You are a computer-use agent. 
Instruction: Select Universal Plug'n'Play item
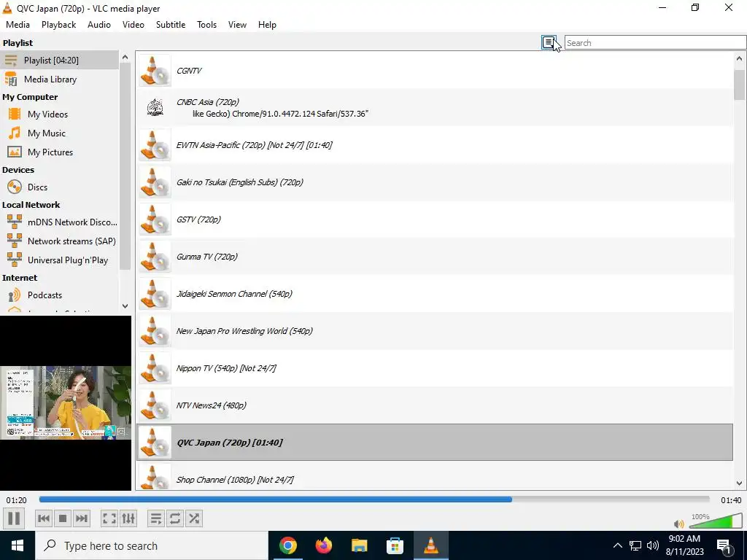pyautogui.click(x=59, y=260)
